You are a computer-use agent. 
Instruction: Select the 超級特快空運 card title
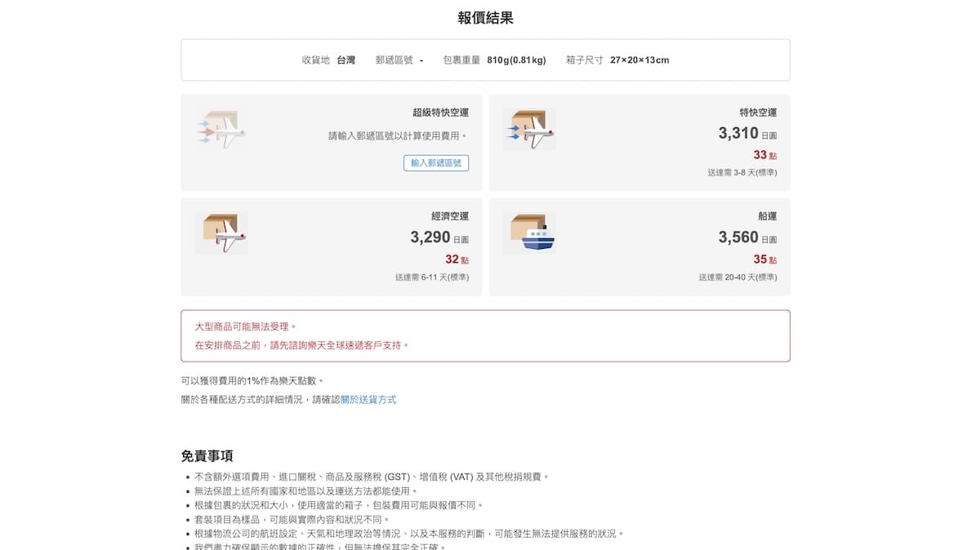pos(441,113)
